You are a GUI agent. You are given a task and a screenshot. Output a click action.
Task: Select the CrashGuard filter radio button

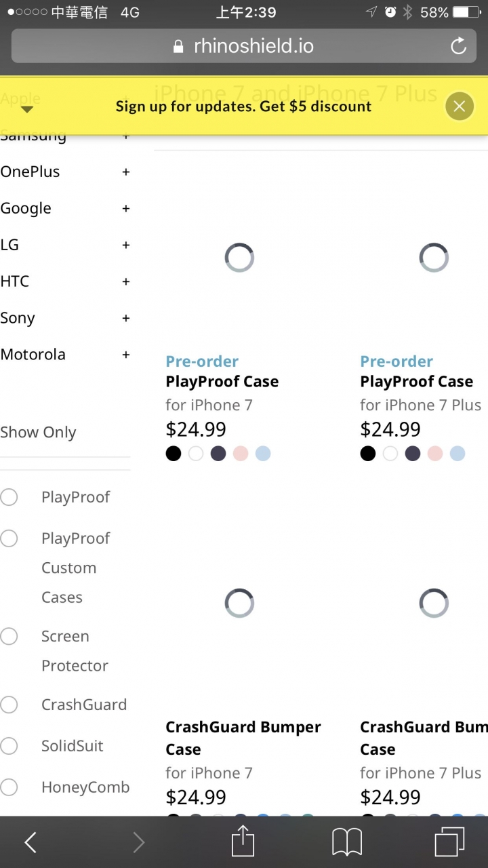click(x=9, y=705)
